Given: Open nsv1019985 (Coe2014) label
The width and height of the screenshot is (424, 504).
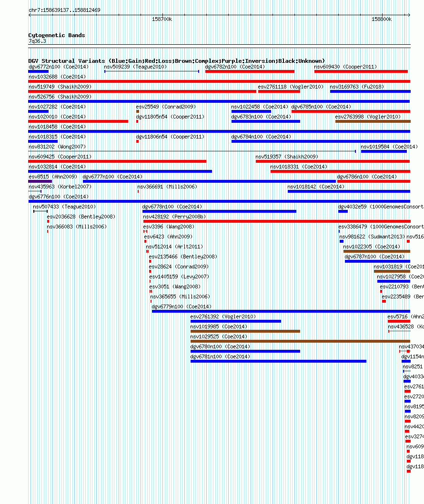Looking at the screenshot, I should click(x=219, y=326).
